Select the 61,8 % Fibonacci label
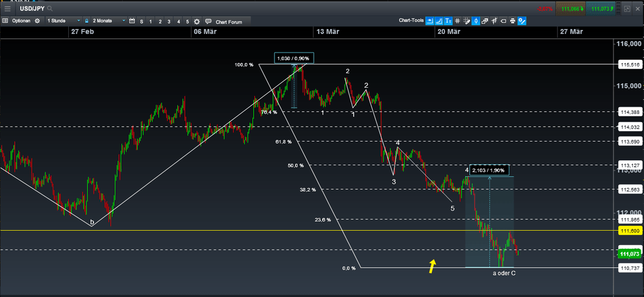644x297 pixels. coord(284,142)
